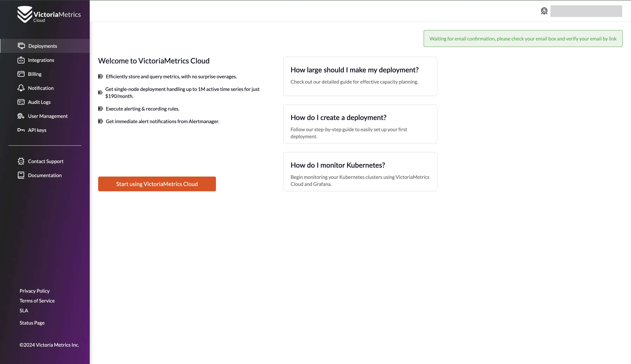Click 'Execute alerting & recording rules.' text
631x364 pixels.
tap(142, 109)
